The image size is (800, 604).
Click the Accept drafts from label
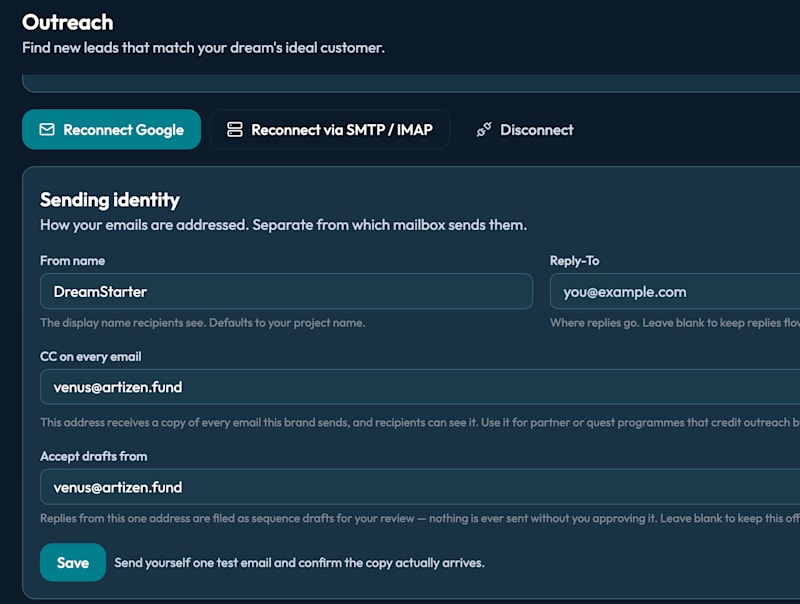94,456
